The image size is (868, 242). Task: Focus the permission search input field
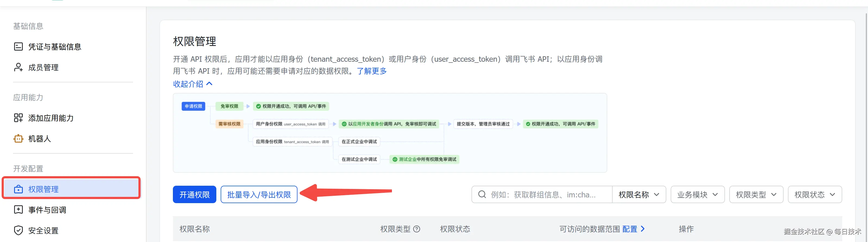542,194
